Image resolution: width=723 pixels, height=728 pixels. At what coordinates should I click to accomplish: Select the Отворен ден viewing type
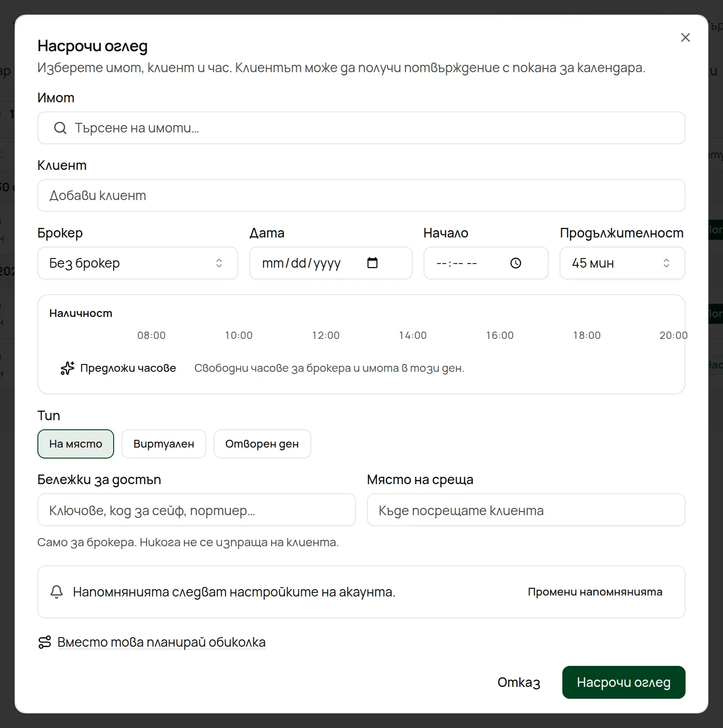coord(262,444)
